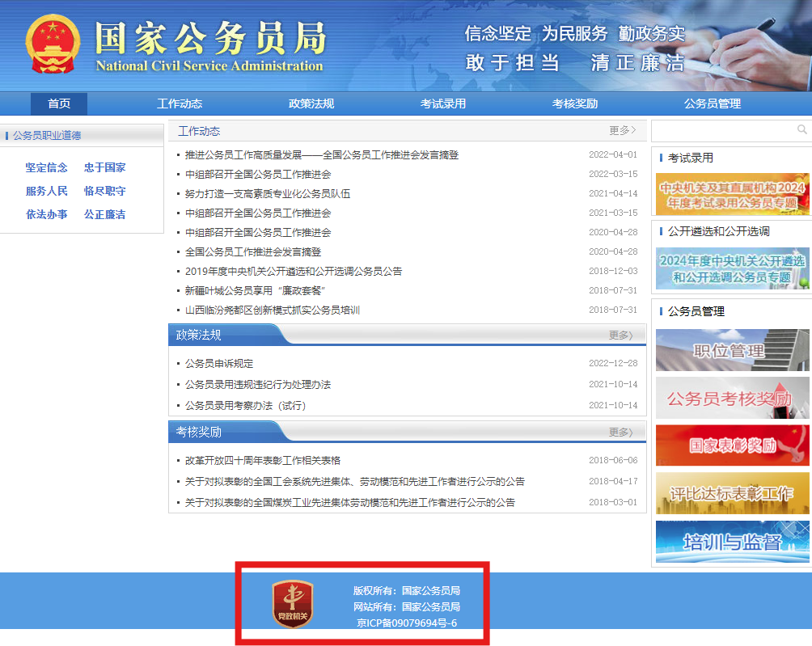Screen dimensions: 812x646
Task: Click the 公开遴选和公开选调 sidebar heading
Action: pyautogui.click(x=719, y=231)
